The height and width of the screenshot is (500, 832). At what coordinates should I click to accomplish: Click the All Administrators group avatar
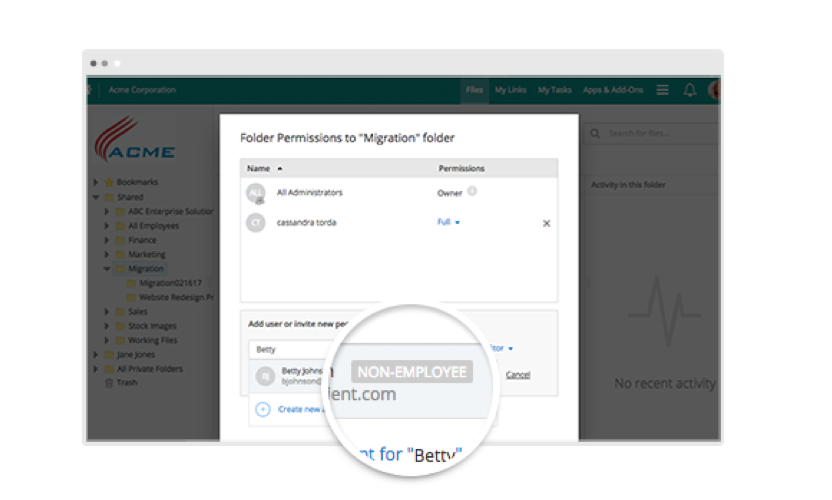click(256, 193)
